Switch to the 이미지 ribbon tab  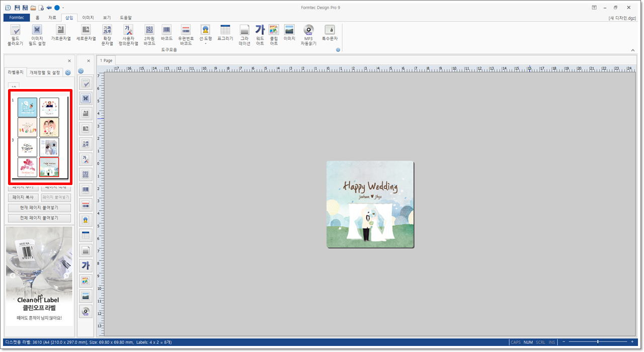coord(88,18)
